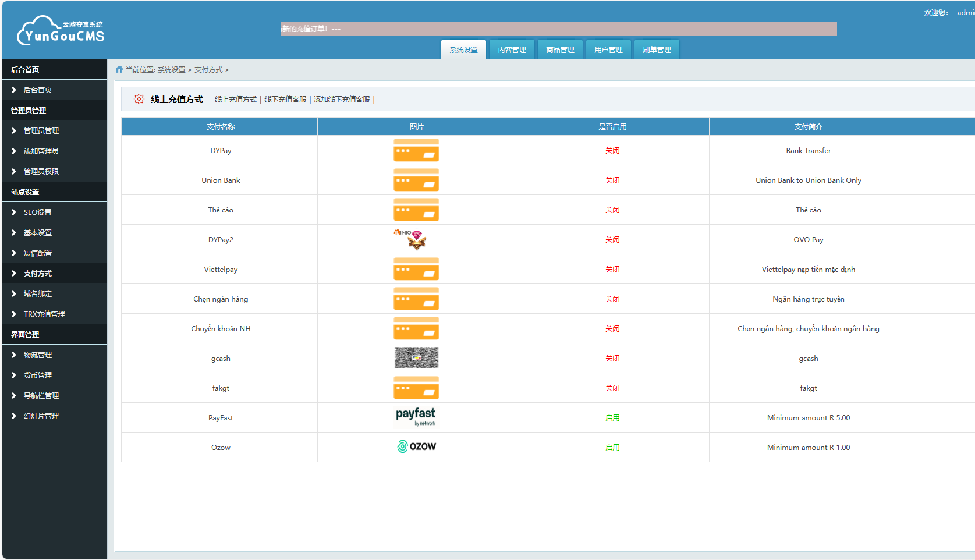Click the Ozow logo image

[416, 446]
